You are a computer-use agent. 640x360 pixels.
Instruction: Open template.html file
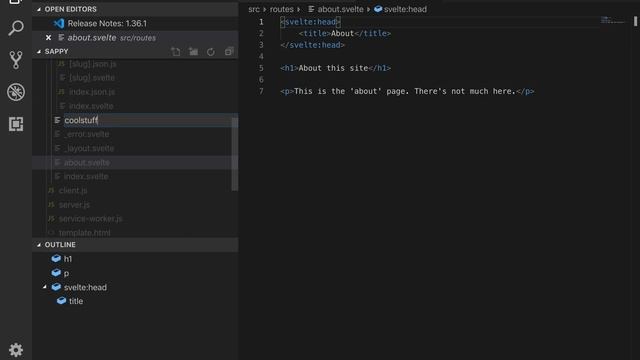84,233
